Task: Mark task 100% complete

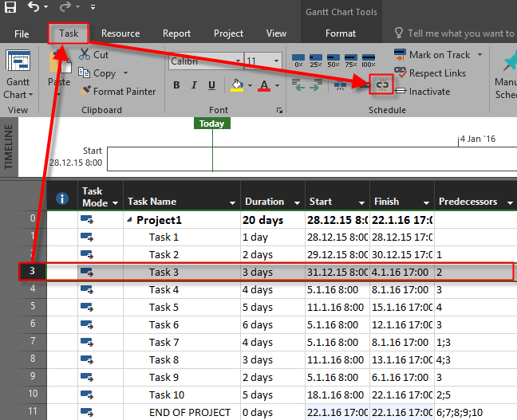Action: [369, 61]
